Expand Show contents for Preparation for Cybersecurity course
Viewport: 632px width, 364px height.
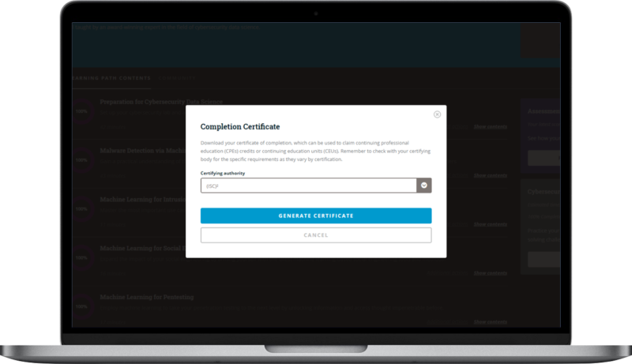coord(490,126)
